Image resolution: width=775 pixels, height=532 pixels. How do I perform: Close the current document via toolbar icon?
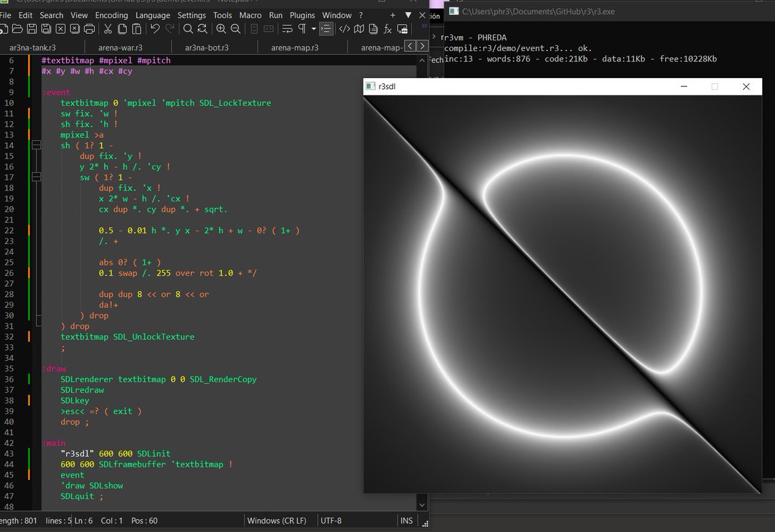tap(61, 29)
